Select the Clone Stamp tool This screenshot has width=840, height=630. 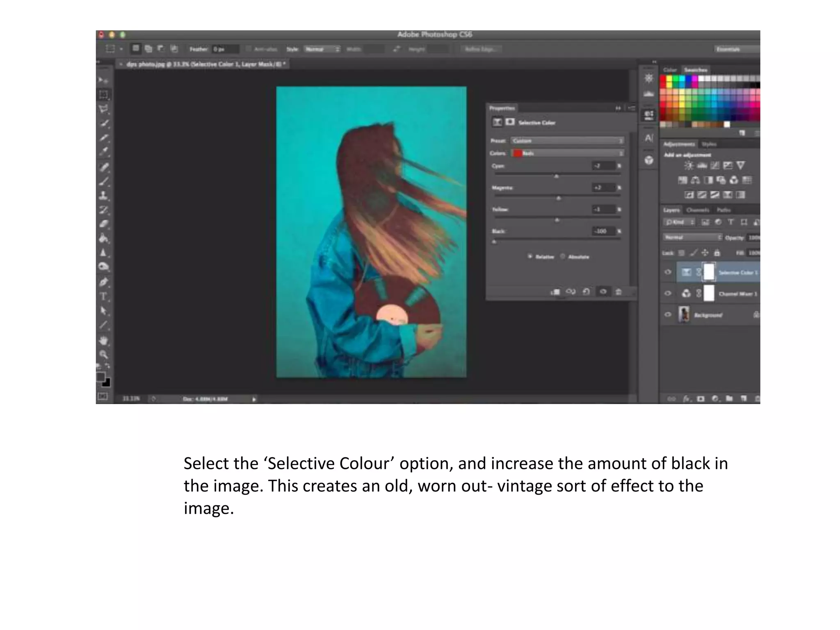(103, 196)
